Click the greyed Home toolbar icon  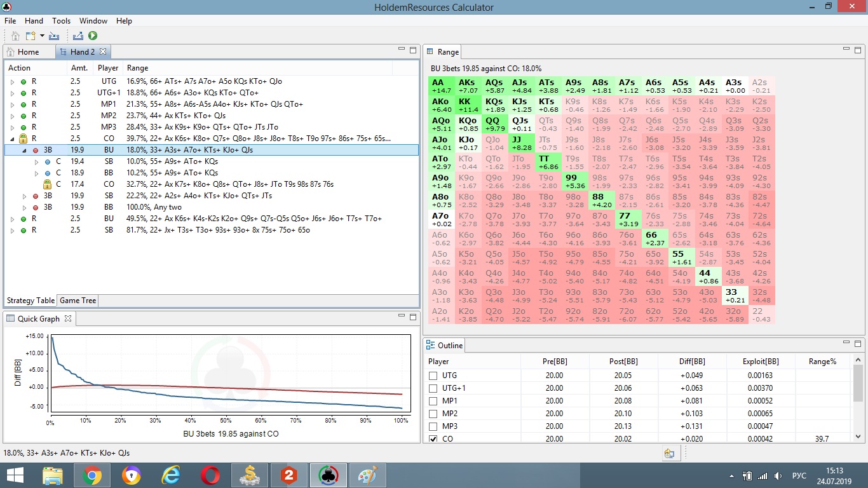[15, 36]
